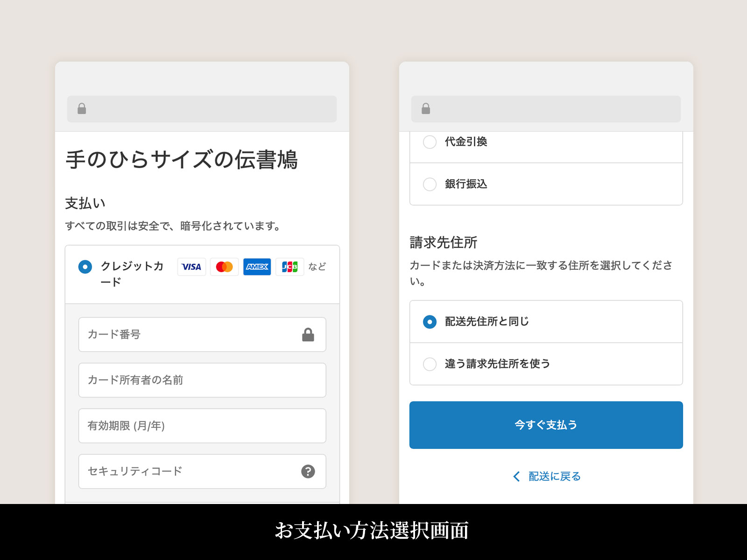Click the right screen address bar
Image resolution: width=747 pixels, height=560 pixels.
(x=546, y=109)
